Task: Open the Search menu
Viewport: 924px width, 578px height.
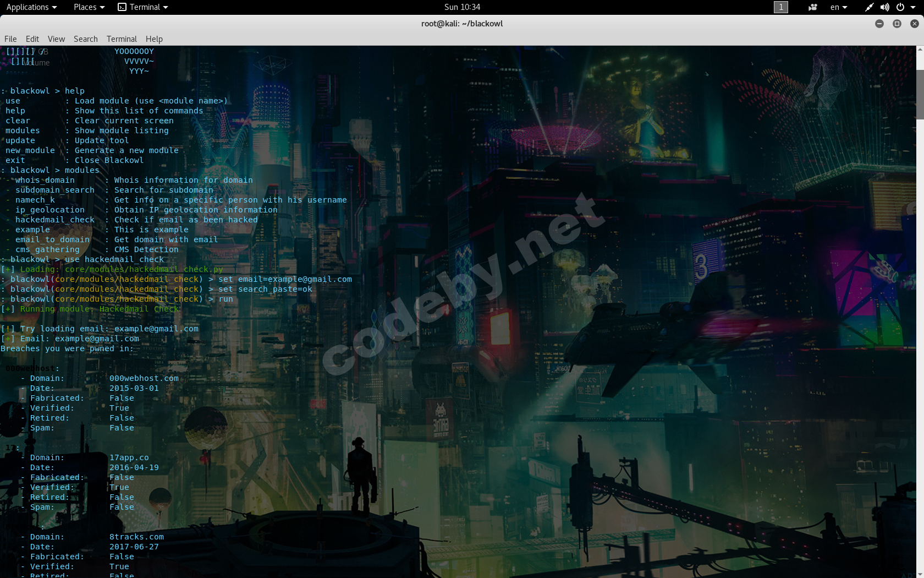Action: [86, 39]
